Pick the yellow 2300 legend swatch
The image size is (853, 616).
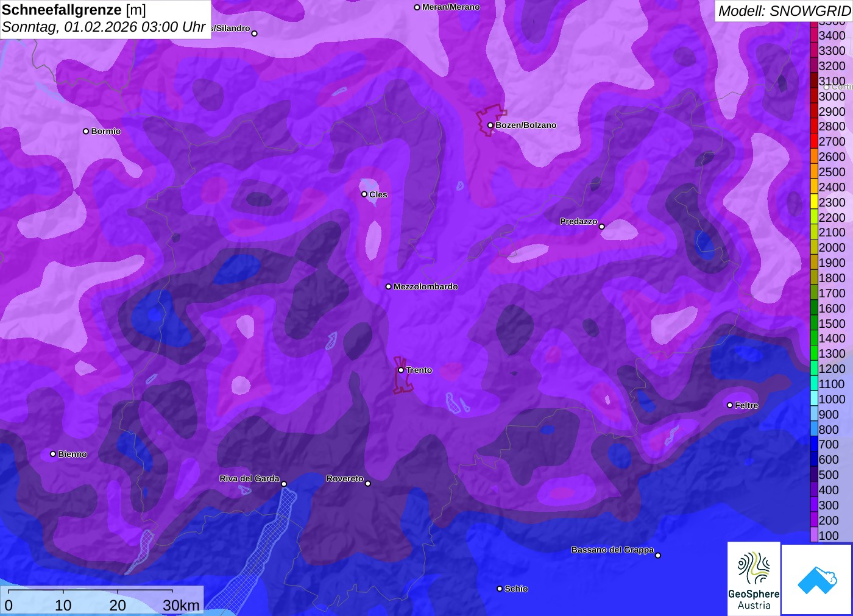point(814,202)
